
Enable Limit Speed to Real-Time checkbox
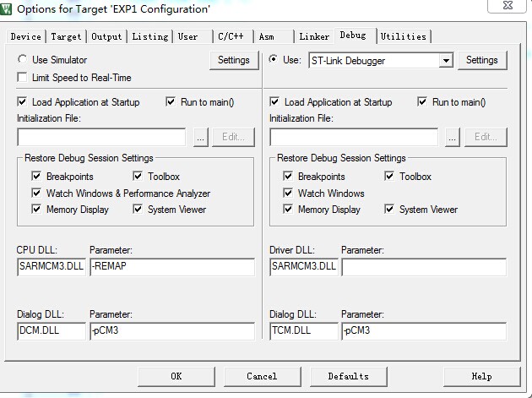tap(23, 78)
